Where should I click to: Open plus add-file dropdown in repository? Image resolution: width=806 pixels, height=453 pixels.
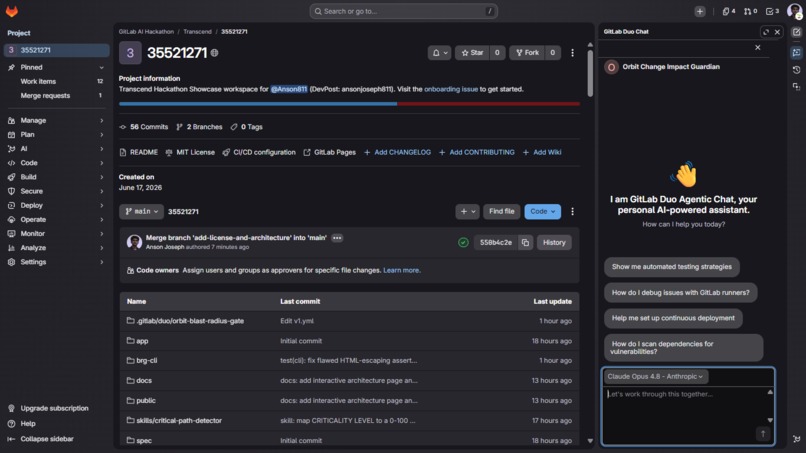pos(467,211)
